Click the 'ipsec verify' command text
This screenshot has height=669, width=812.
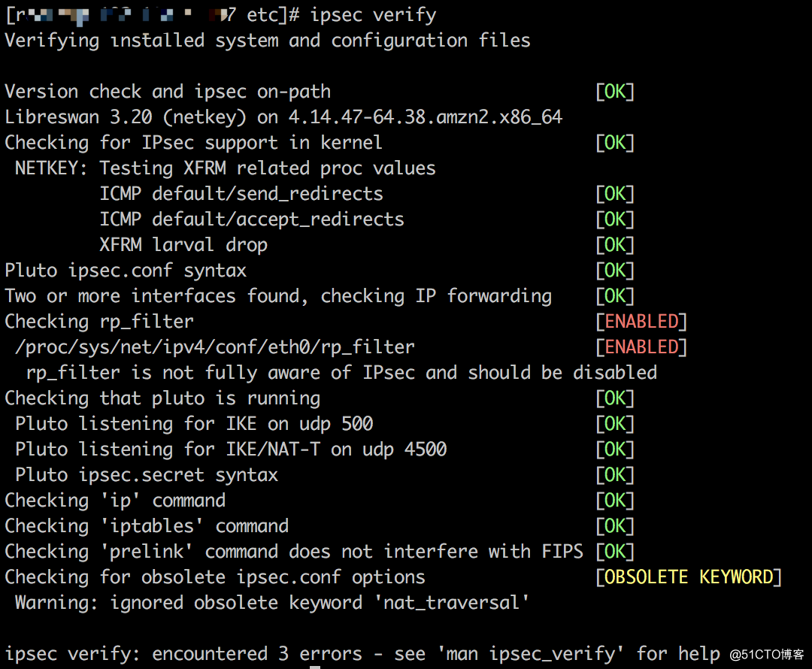[x=373, y=16]
